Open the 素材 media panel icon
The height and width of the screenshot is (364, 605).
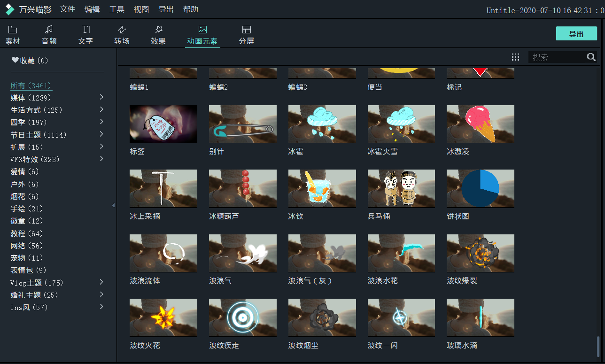[x=13, y=30]
